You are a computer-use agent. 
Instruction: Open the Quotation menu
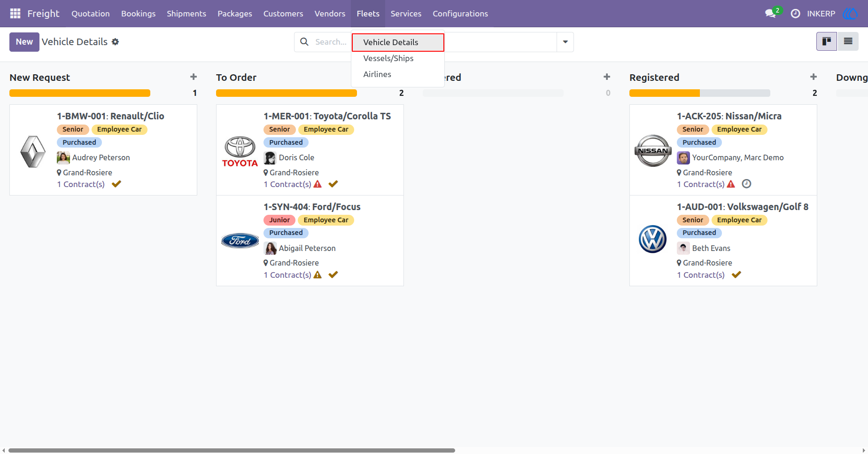[91, 14]
